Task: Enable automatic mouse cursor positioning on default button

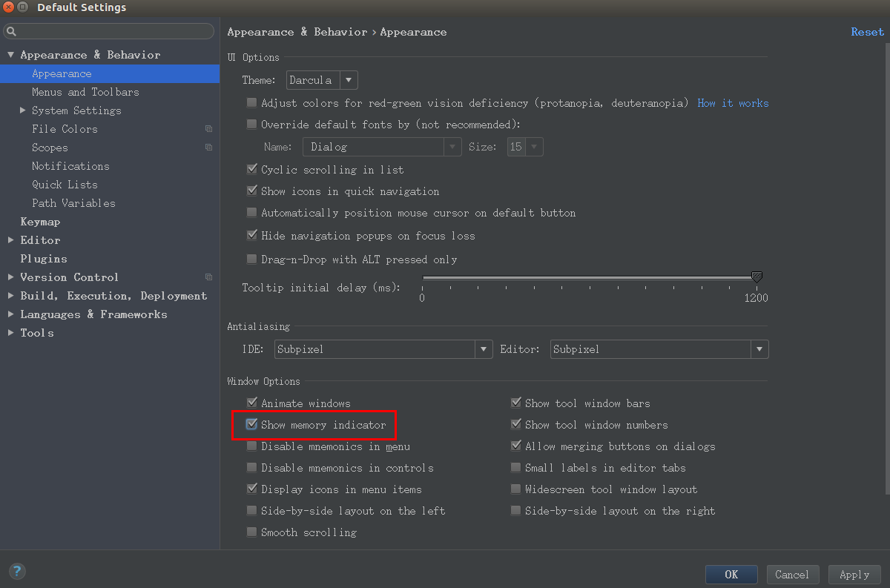Action: 252,213
